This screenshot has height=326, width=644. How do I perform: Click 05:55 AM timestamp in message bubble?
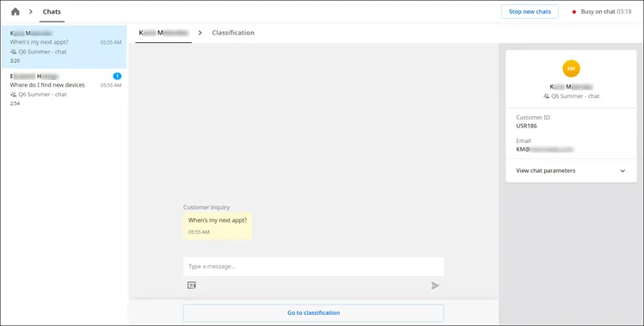[x=199, y=232]
